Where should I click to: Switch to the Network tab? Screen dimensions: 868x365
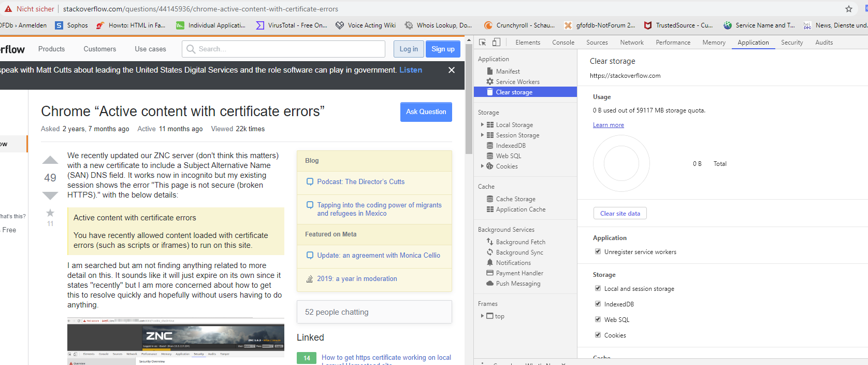pyautogui.click(x=631, y=43)
